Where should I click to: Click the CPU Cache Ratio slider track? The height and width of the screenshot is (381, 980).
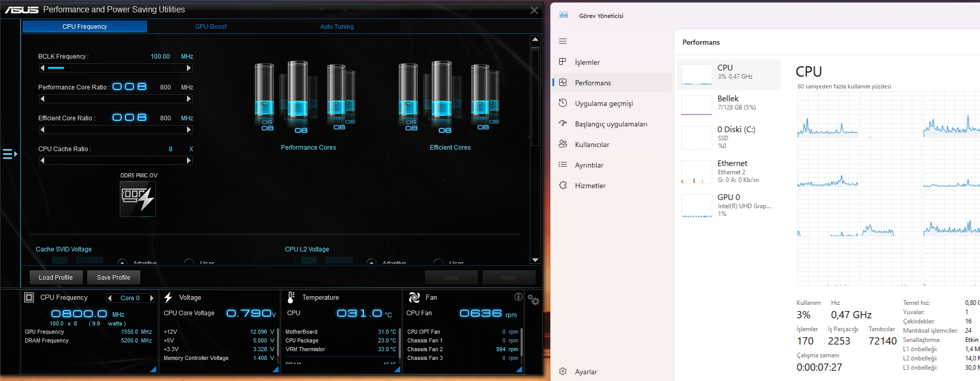click(x=116, y=160)
